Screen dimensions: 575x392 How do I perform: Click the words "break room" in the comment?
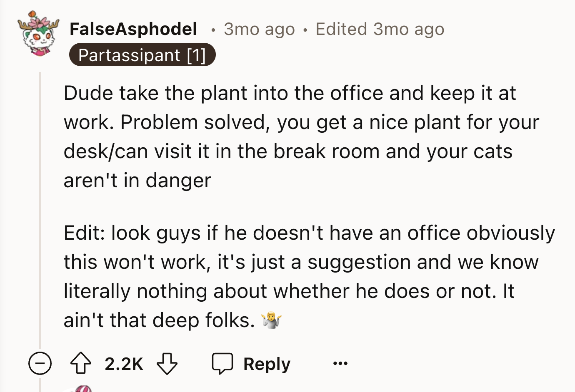(x=326, y=151)
